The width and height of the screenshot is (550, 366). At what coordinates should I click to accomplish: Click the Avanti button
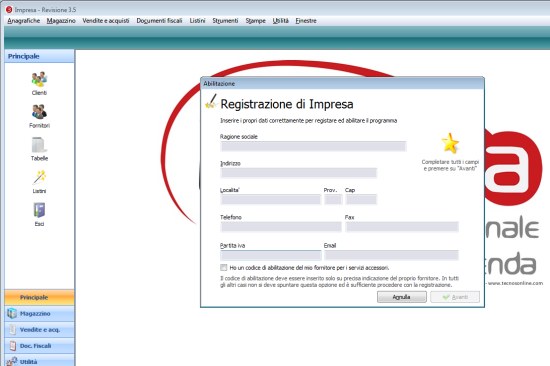pyautogui.click(x=455, y=297)
